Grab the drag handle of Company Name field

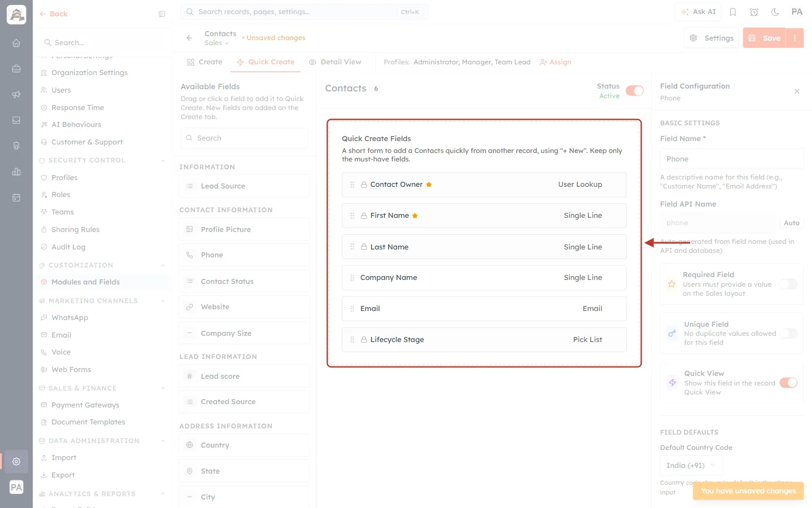click(x=352, y=278)
